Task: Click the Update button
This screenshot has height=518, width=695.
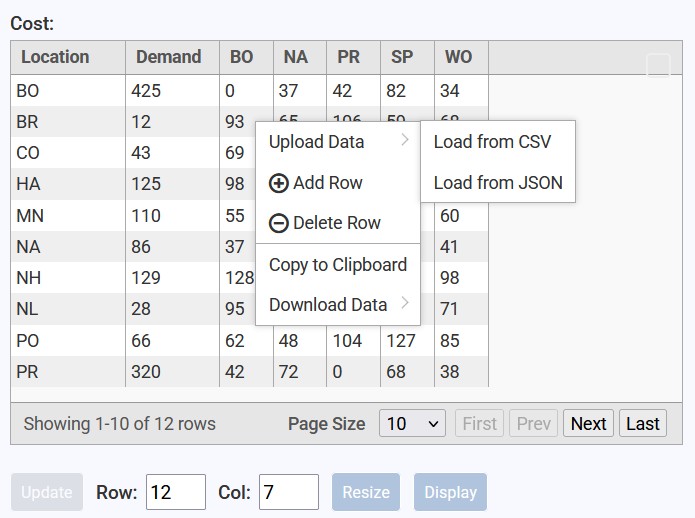Action: click(x=47, y=492)
